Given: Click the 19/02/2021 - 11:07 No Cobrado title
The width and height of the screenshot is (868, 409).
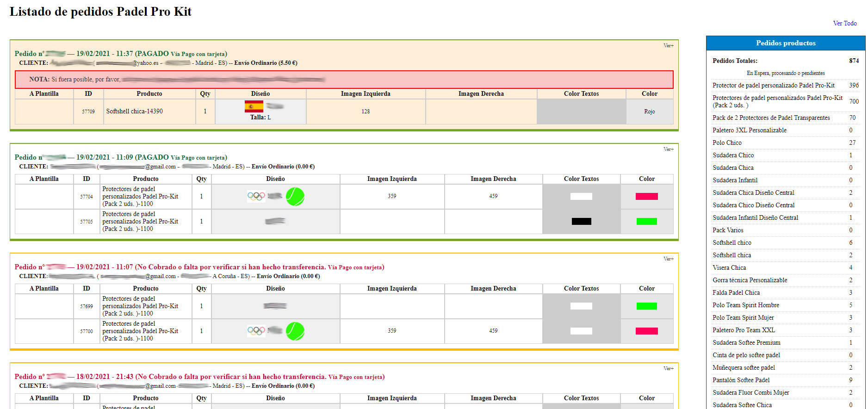Looking at the screenshot, I should [199, 267].
